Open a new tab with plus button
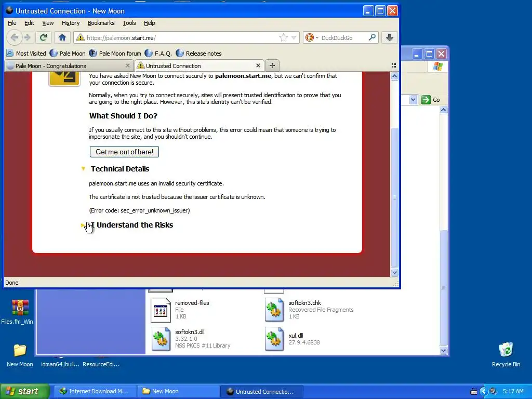 pyautogui.click(x=272, y=65)
